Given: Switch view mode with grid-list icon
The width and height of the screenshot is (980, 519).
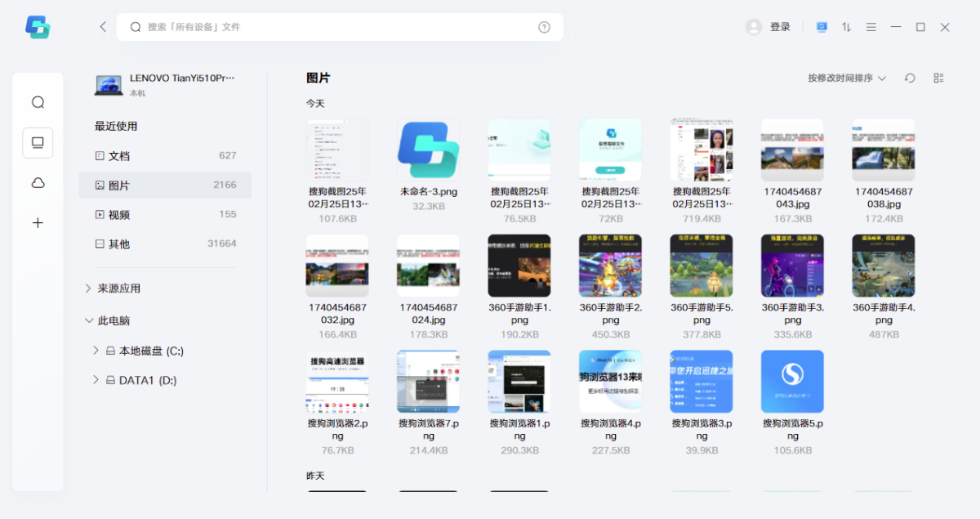Looking at the screenshot, I should coord(938,78).
